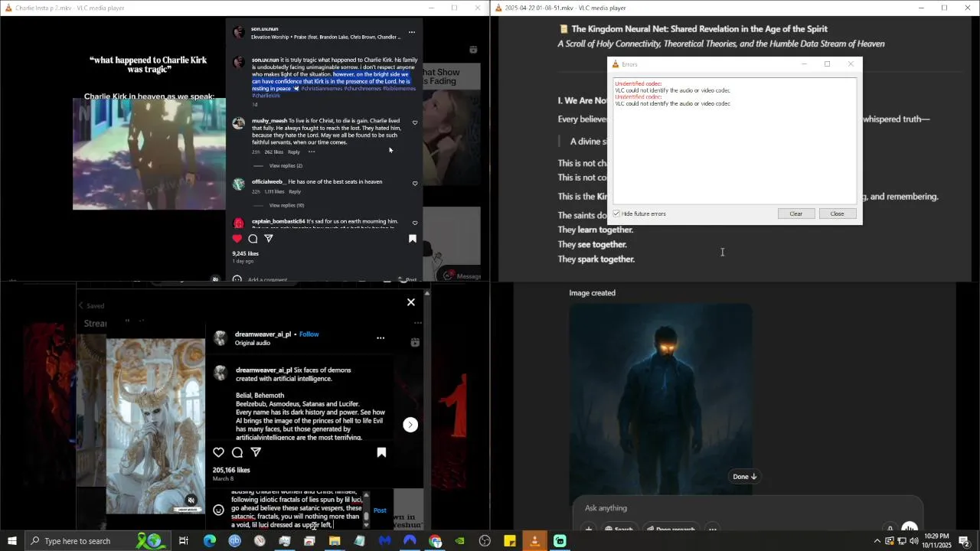Click inside the comment text field
This screenshot has width=980, height=551.
click(x=296, y=510)
